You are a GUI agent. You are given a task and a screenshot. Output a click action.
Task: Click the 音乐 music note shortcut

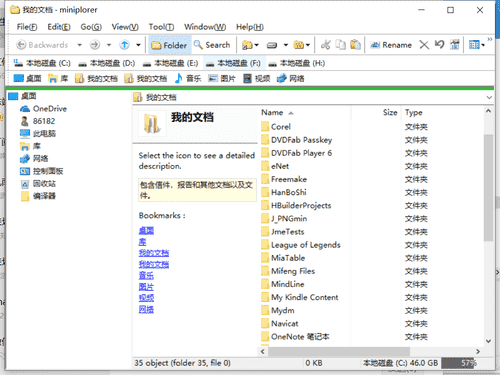click(x=188, y=79)
